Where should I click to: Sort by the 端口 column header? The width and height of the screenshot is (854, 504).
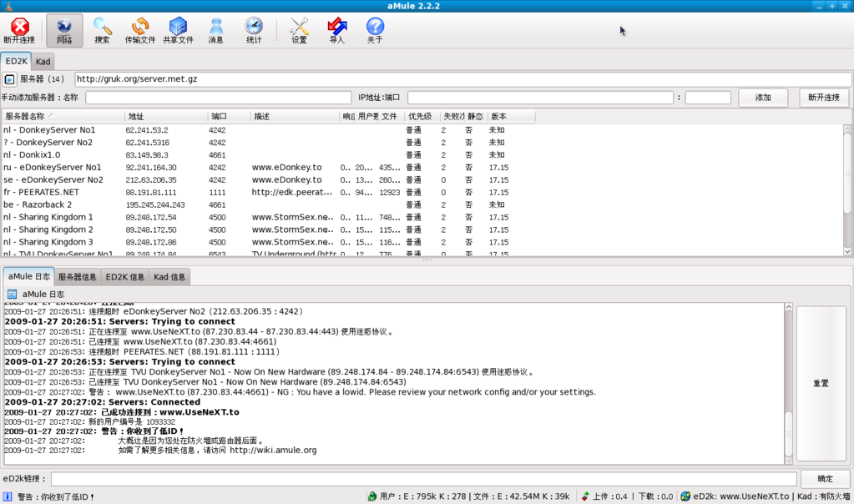click(x=229, y=117)
